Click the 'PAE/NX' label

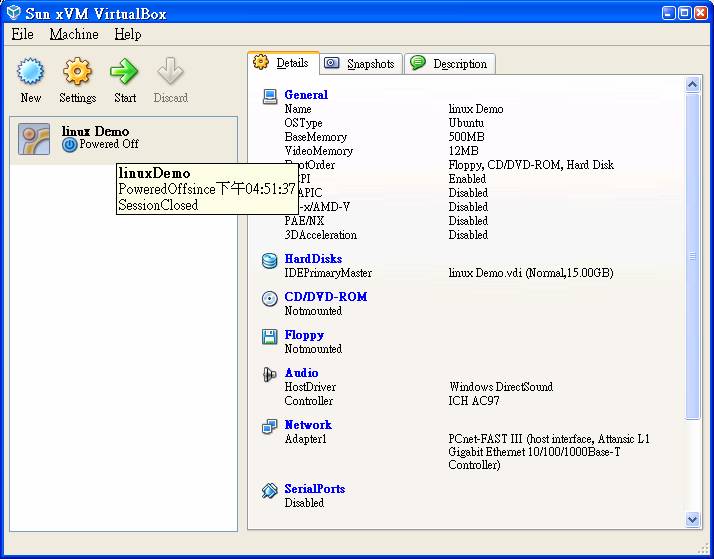304,221
